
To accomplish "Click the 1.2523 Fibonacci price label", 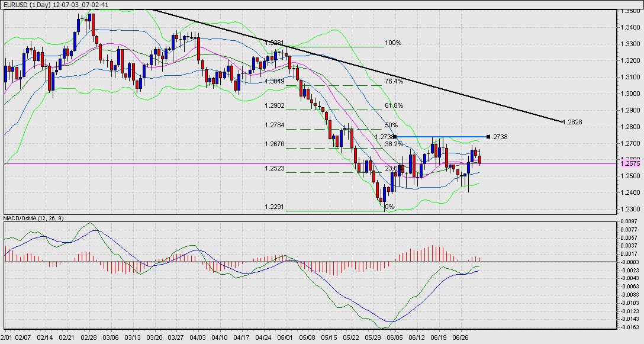I will click(275, 169).
